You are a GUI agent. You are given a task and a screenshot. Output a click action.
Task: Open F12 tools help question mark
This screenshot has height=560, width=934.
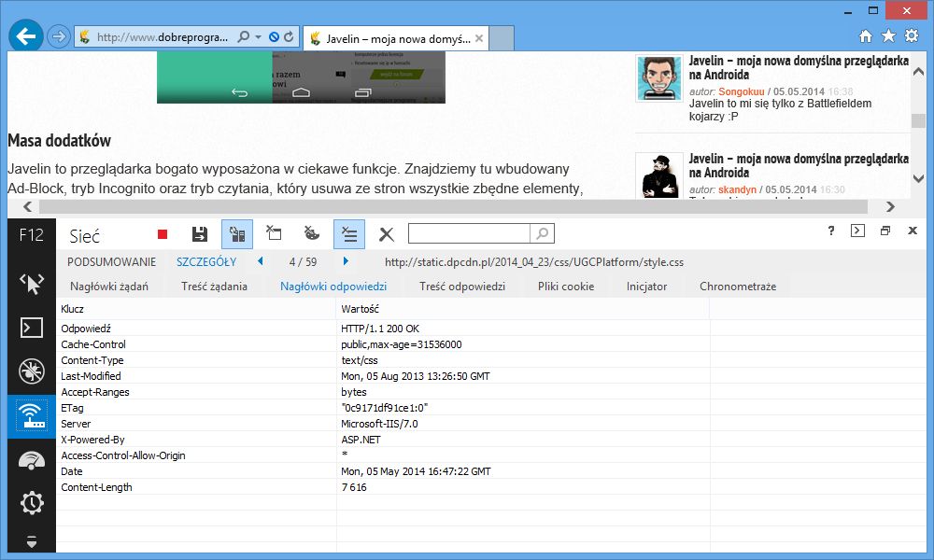pyautogui.click(x=831, y=231)
